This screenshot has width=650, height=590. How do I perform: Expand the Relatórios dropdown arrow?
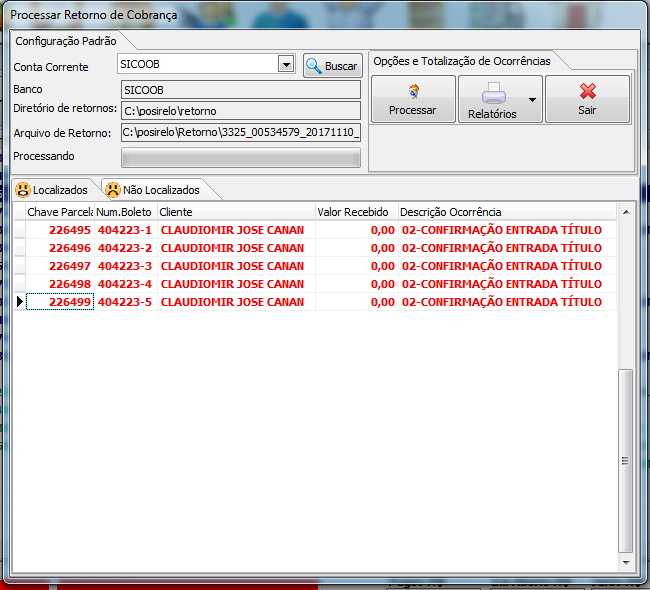533,100
